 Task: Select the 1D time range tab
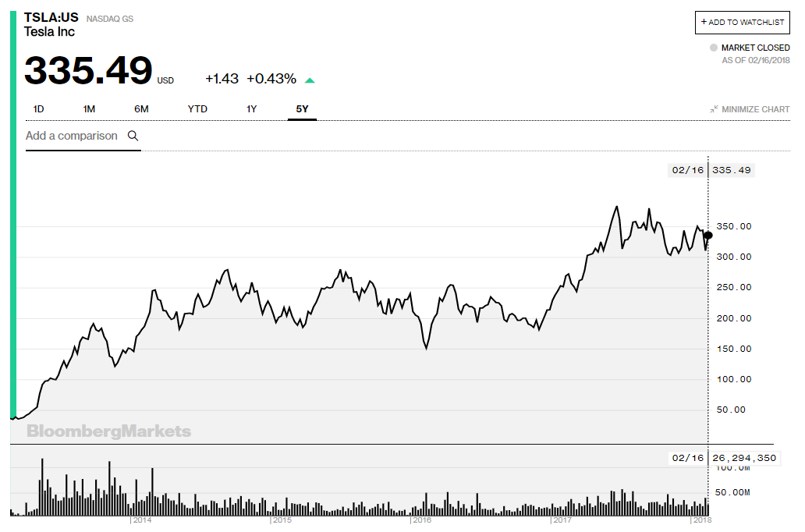(38, 109)
